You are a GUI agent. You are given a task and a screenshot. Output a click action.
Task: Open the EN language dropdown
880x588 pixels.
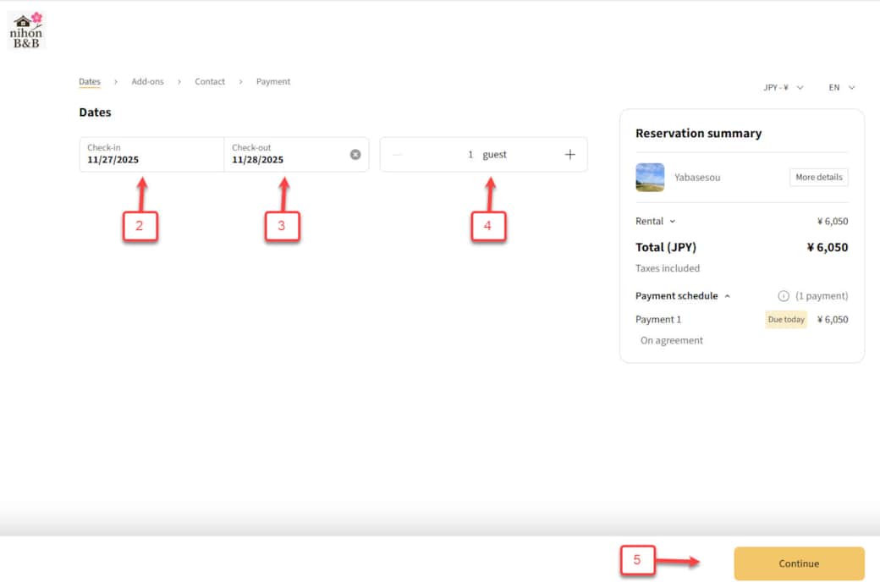[842, 87]
